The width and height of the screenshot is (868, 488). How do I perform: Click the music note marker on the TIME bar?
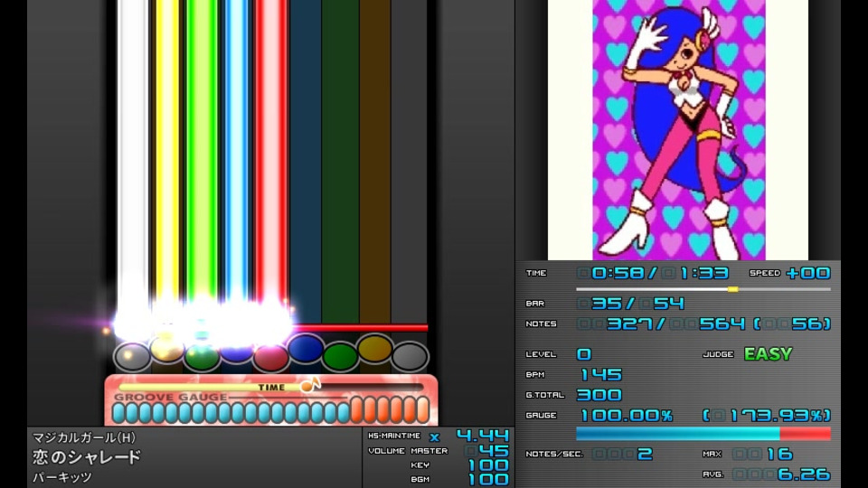point(310,385)
